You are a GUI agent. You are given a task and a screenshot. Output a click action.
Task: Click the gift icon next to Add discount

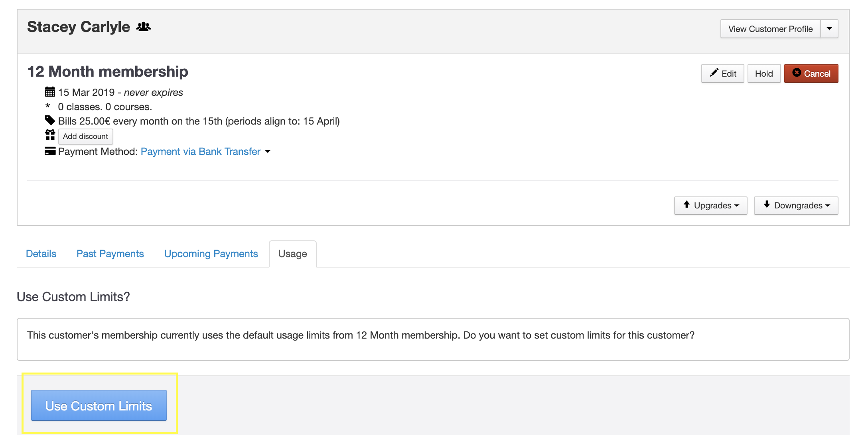click(50, 135)
